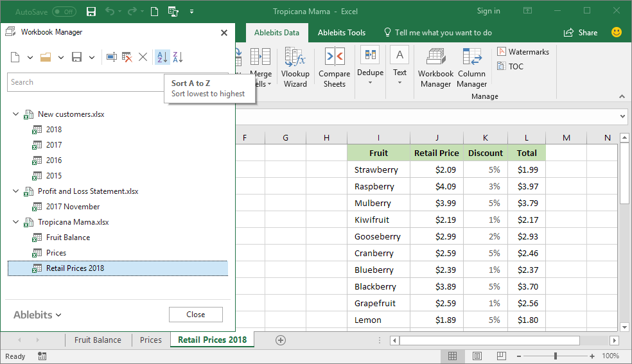The width and height of the screenshot is (632, 364).
Task: Select sheet 2017 in the tree
Action: pyautogui.click(x=53, y=145)
